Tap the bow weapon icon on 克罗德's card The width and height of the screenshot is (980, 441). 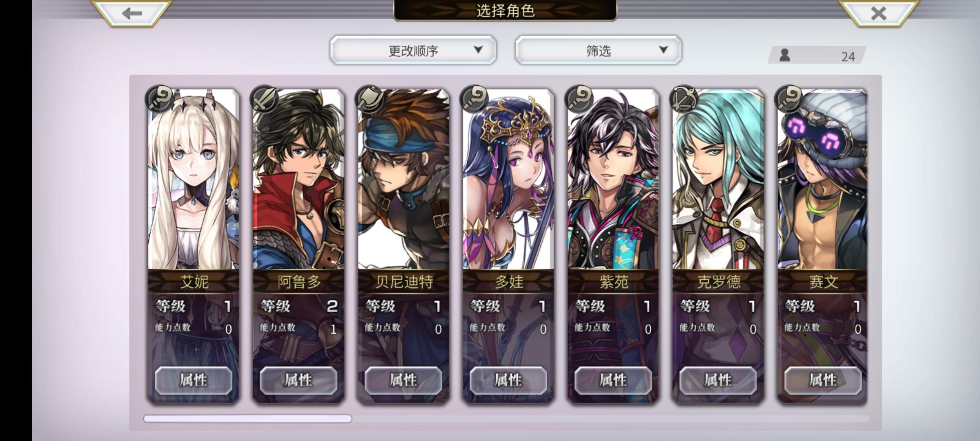point(684,99)
